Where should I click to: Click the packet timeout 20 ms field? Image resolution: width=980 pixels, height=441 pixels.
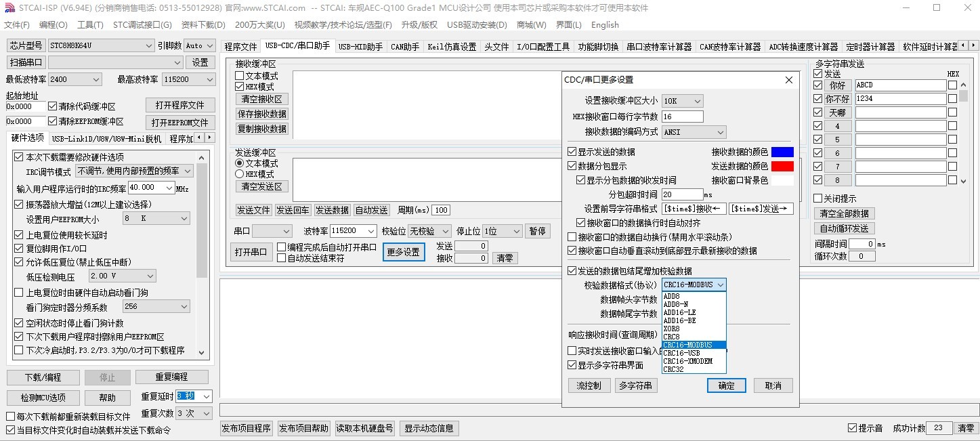(x=682, y=194)
